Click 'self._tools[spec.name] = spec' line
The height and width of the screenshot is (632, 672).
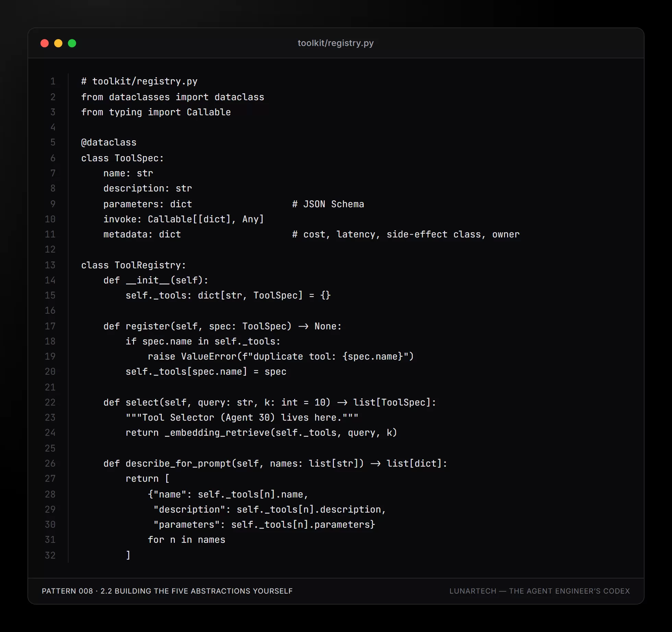pyautogui.click(x=206, y=372)
